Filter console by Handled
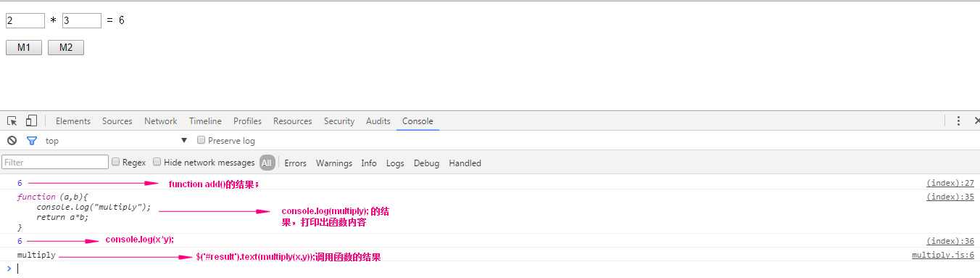The height and width of the screenshot is (278, 980). pos(465,163)
